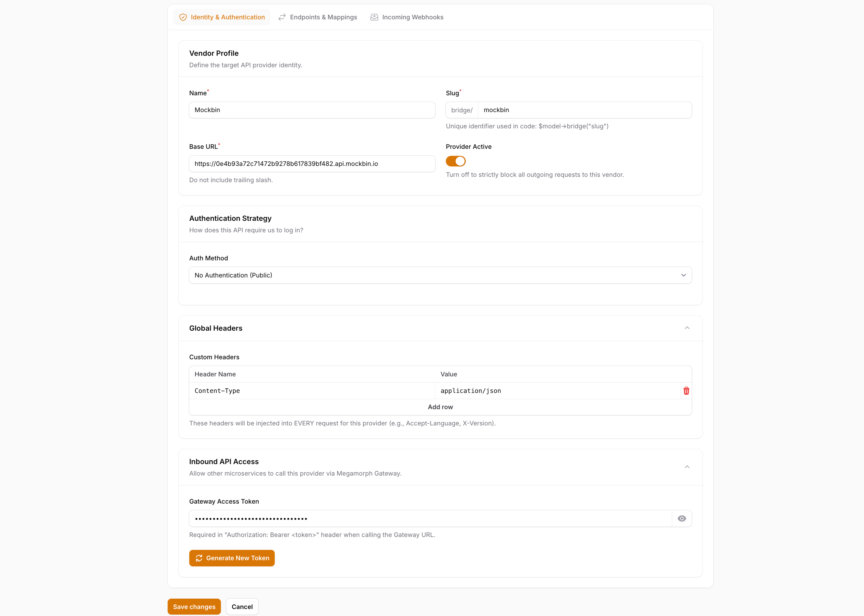Click the inbox icon for Incoming Webhooks
Image resolution: width=864 pixels, height=616 pixels.
pos(374,17)
